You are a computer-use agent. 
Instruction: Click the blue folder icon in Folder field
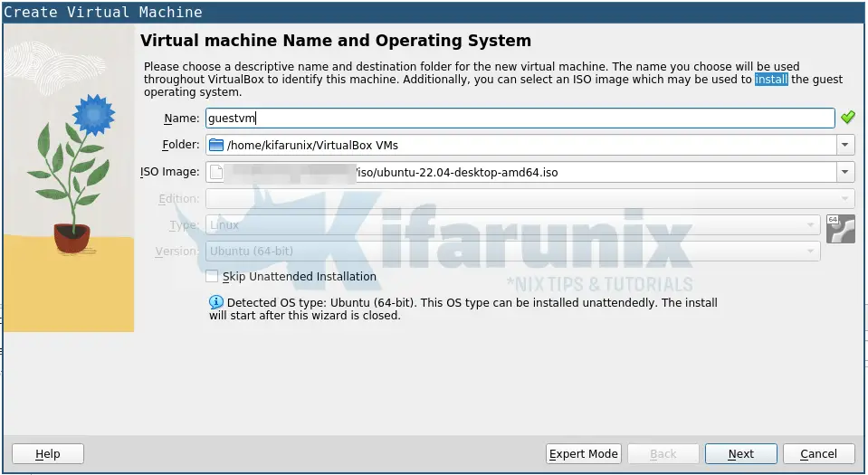pos(216,145)
